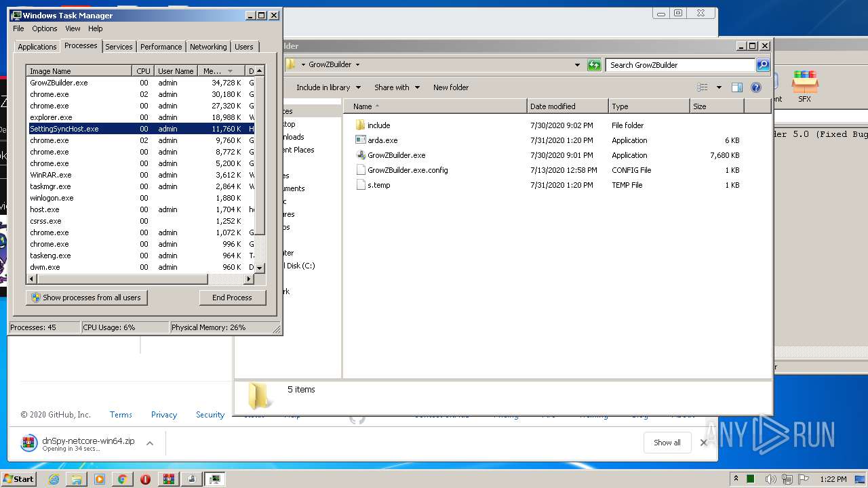
Task: Switch to the Performance tab
Action: click(161, 47)
